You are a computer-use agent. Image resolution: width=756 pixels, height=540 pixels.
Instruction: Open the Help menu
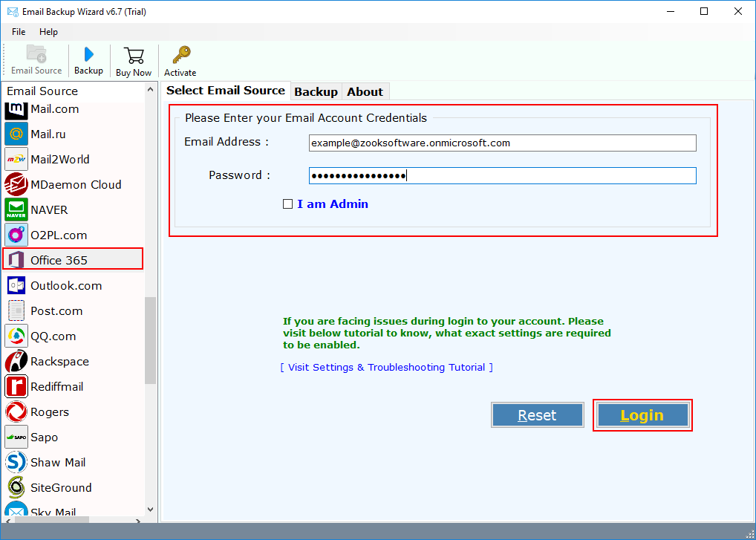pyautogui.click(x=49, y=32)
